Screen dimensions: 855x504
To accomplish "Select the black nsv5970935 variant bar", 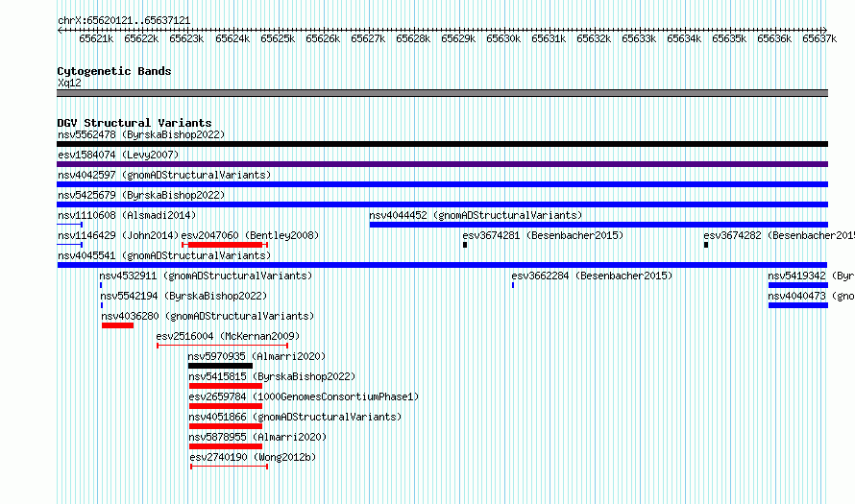I will tap(220, 366).
